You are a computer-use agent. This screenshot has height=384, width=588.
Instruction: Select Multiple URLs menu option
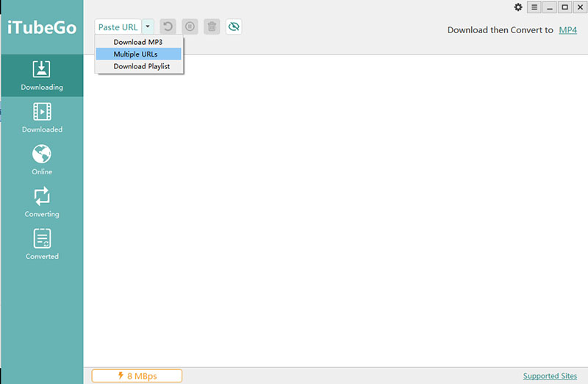tap(138, 54)
